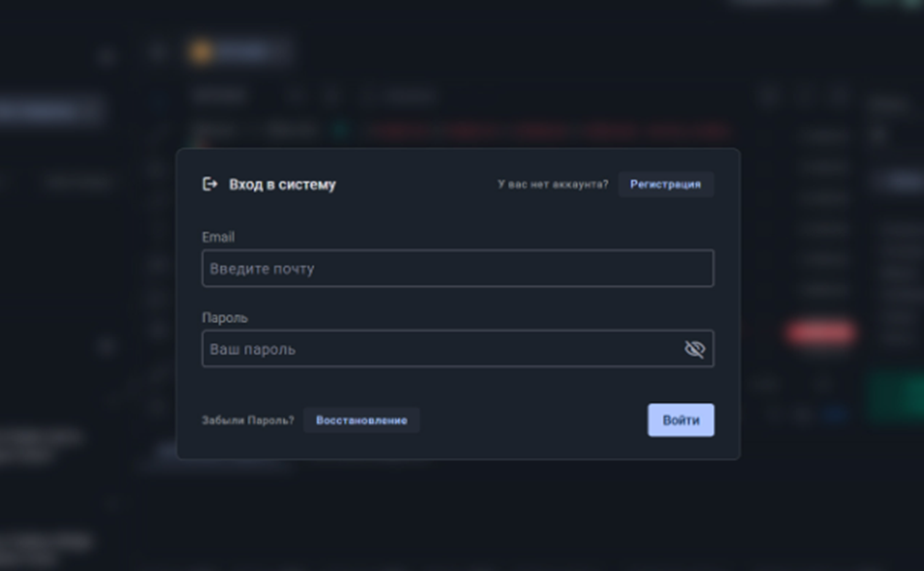The width and height of the screenshot is (924, 571).
Task: Click the blurred icon at the top of the left sidebar
Action: [x=107, y=57]
